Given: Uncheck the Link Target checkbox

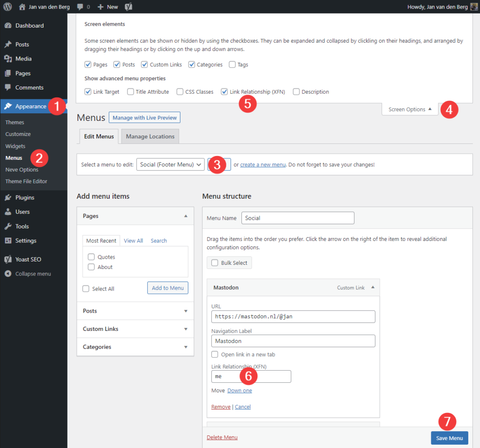Looking at the screenshot, I should point(88,92).
